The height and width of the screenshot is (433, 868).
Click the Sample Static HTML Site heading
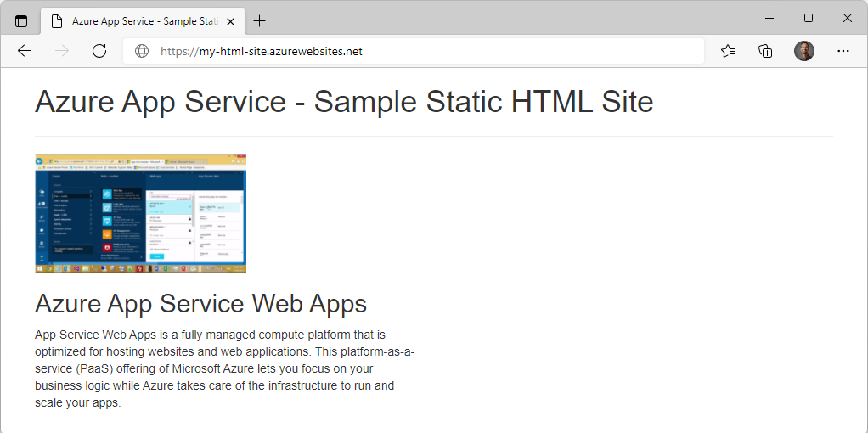pyautogui.click(x=344, y=102)
